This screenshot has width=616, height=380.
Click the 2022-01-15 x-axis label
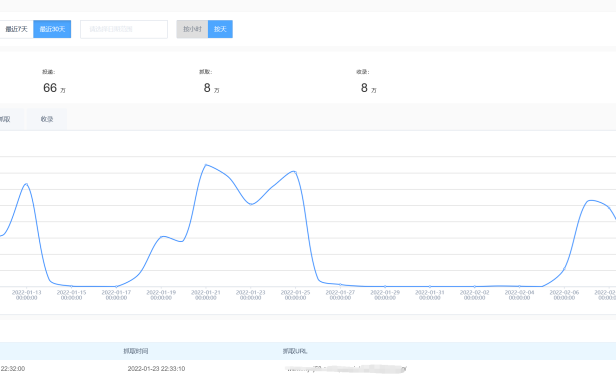(72, 295)
